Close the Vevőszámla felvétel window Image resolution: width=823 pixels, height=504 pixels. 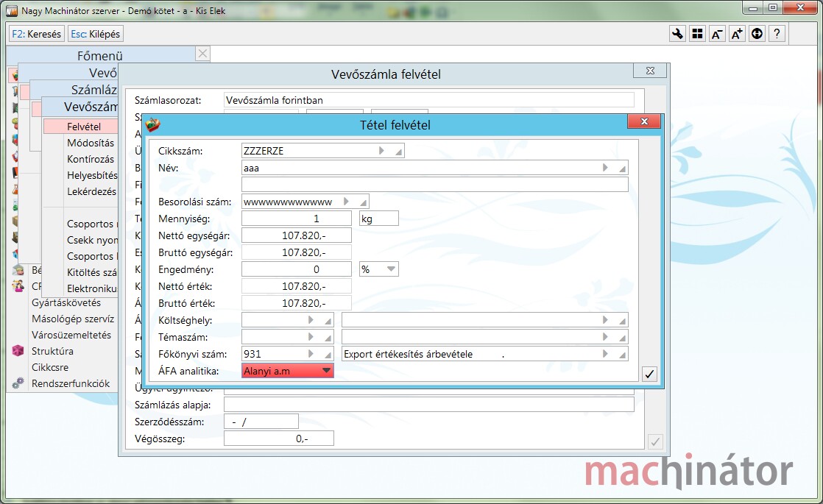650,71
